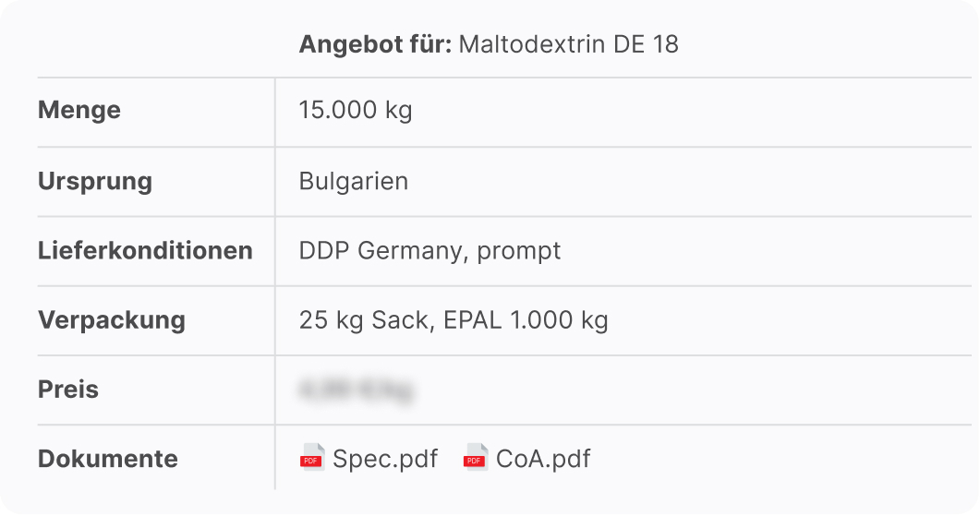Click the Lieferkonditionen row label
Screen dimensions: 980x516
(145, 250)
